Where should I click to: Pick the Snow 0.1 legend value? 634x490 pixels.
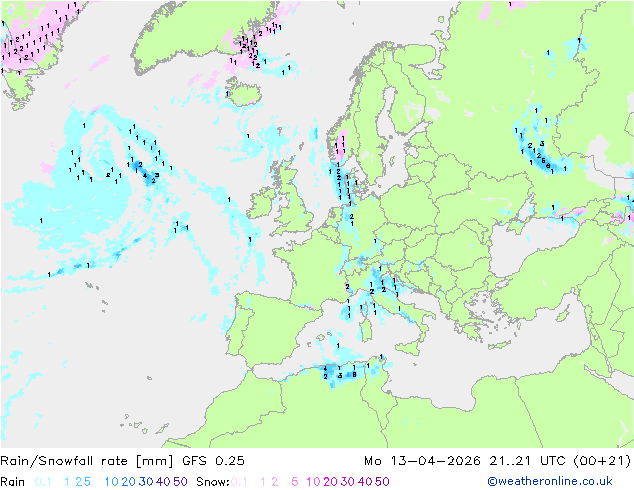point(239,482)
